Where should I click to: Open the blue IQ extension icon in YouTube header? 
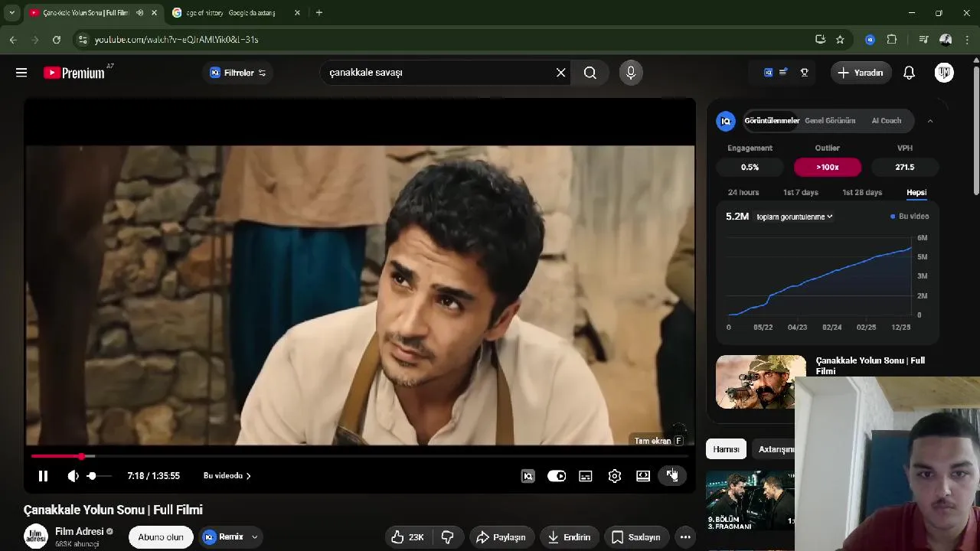(x=769, y=73)
